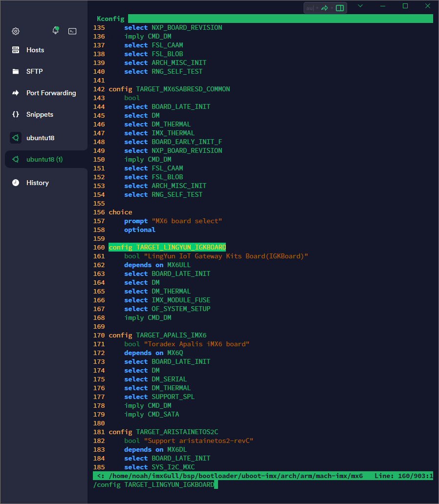439x504 pixels.
Task: Click "select DM_THERMAL" on line 176
Action: point(157,388)
